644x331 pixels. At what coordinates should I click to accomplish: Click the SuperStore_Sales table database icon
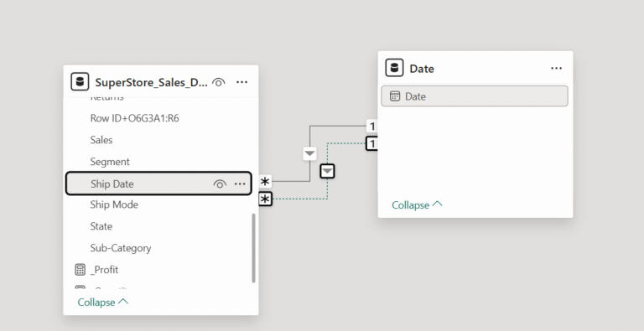coord(80,82)
